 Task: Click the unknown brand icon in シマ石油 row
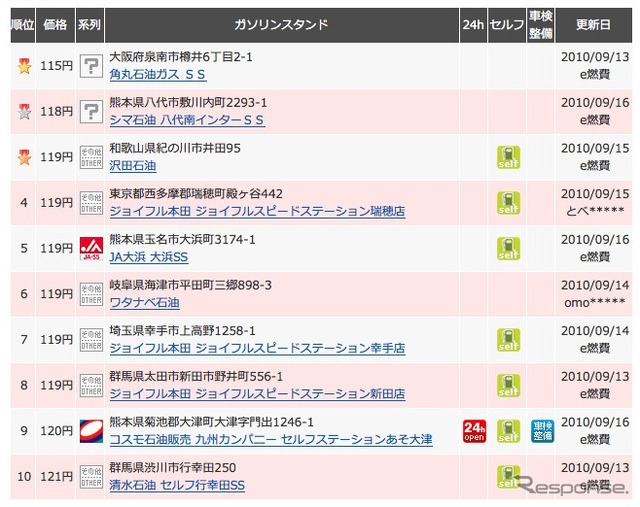(91, 111)
